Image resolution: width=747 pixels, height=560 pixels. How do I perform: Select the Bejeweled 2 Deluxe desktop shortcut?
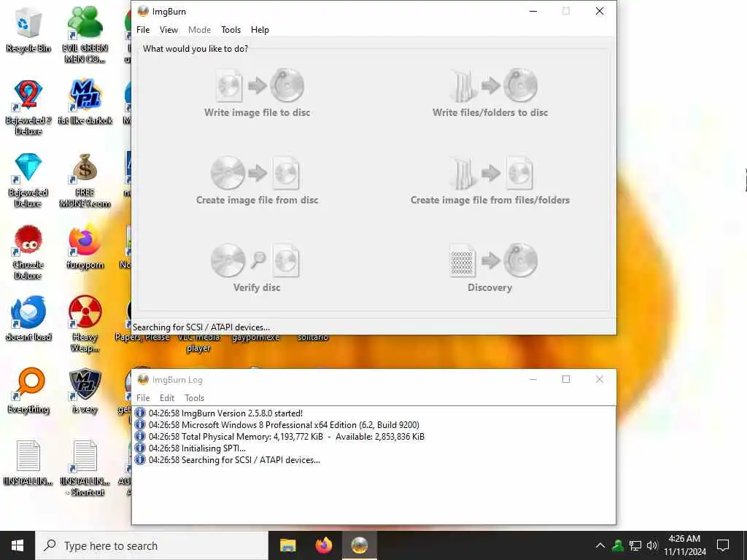click(x=28, y=107)
